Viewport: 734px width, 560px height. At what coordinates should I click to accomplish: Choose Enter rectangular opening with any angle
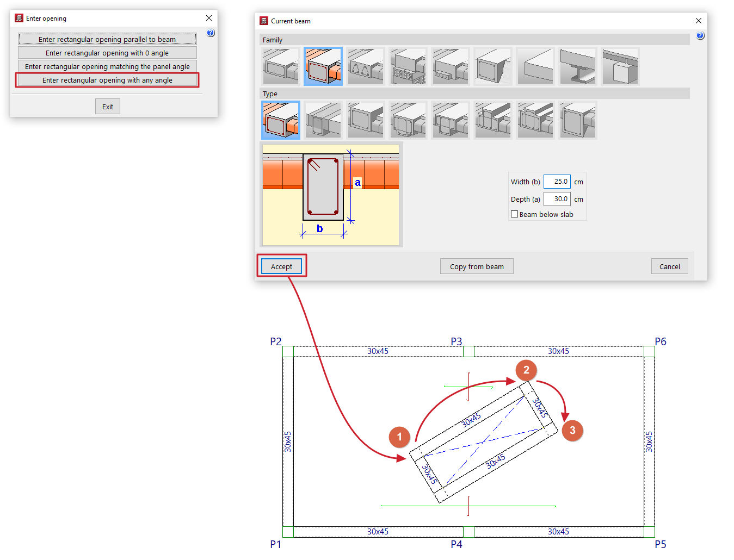(107, 80)
